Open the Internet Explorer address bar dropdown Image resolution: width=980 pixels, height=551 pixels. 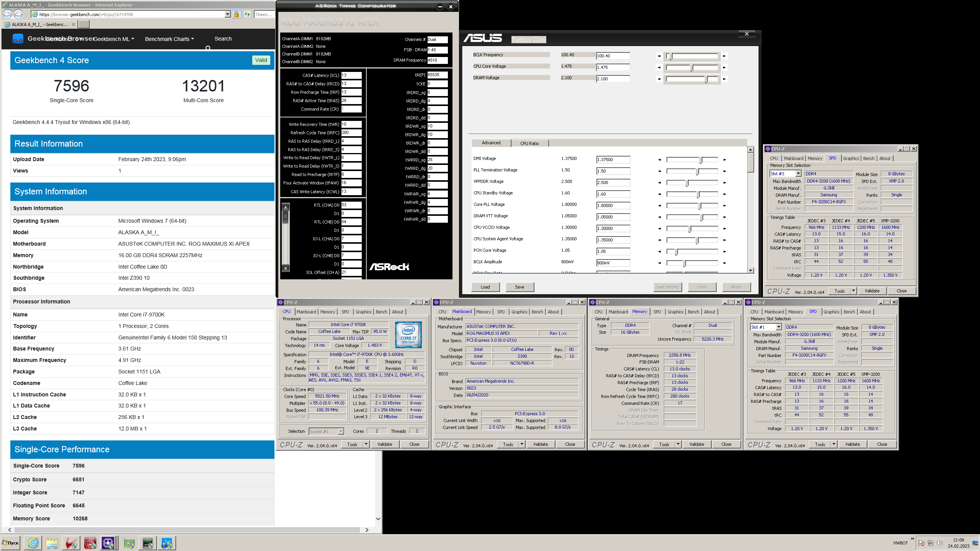click(227, 14)
